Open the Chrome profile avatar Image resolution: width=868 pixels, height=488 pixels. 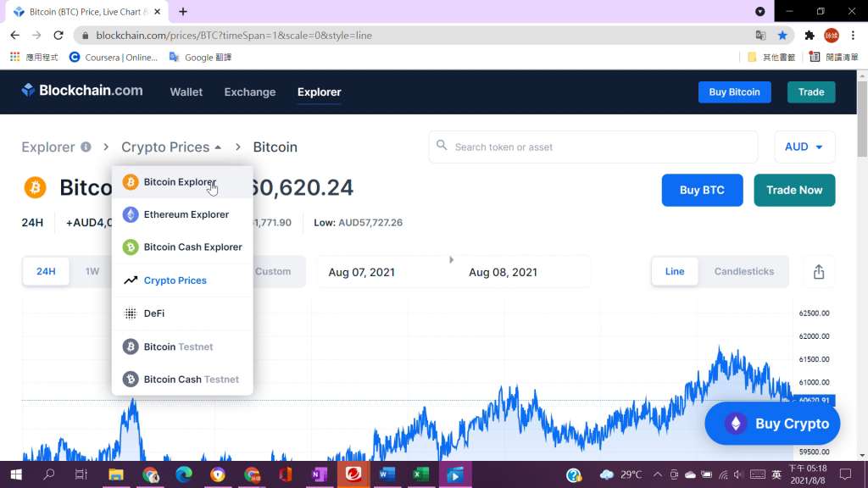[x=832, y=36]
